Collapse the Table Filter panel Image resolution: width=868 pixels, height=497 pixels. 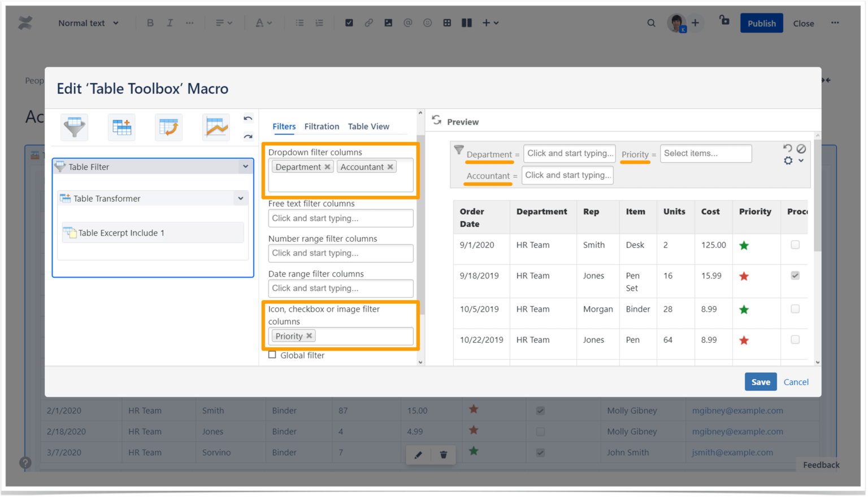pyautogui.click(x=245, y=166)
